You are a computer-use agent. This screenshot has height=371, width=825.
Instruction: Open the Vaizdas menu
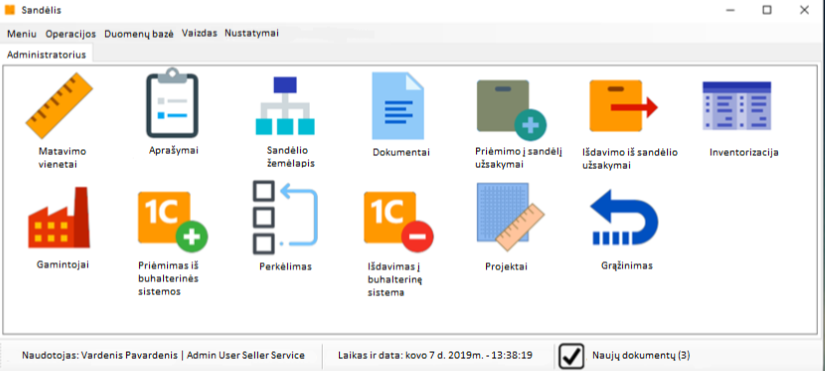click(x=199, y=33)
